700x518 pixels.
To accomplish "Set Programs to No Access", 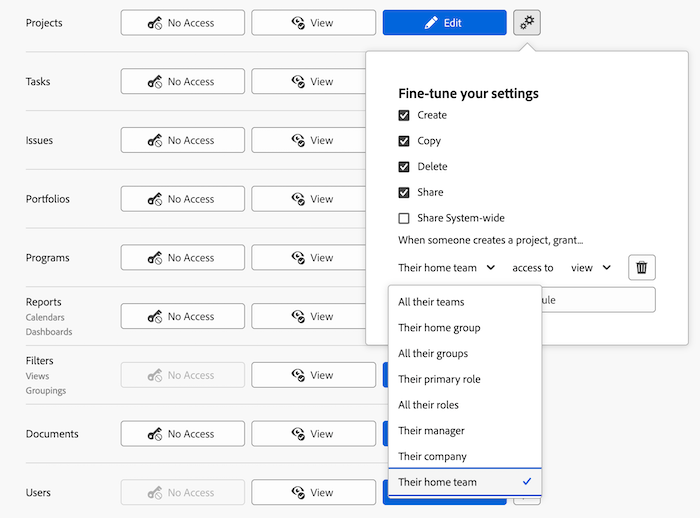I will (x=183, y=258).
